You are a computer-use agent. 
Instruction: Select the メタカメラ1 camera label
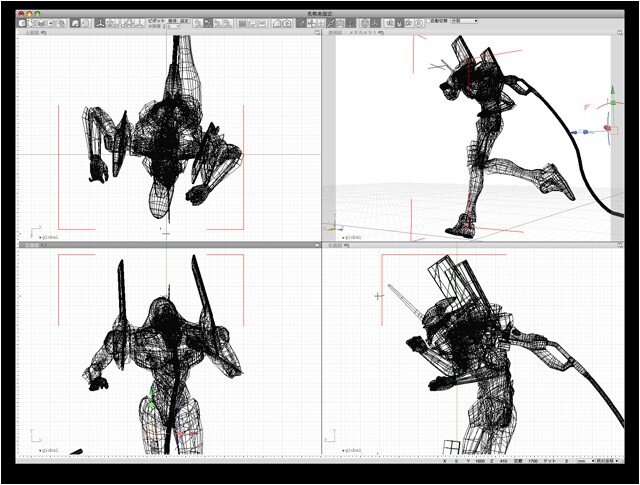point(364,33)
